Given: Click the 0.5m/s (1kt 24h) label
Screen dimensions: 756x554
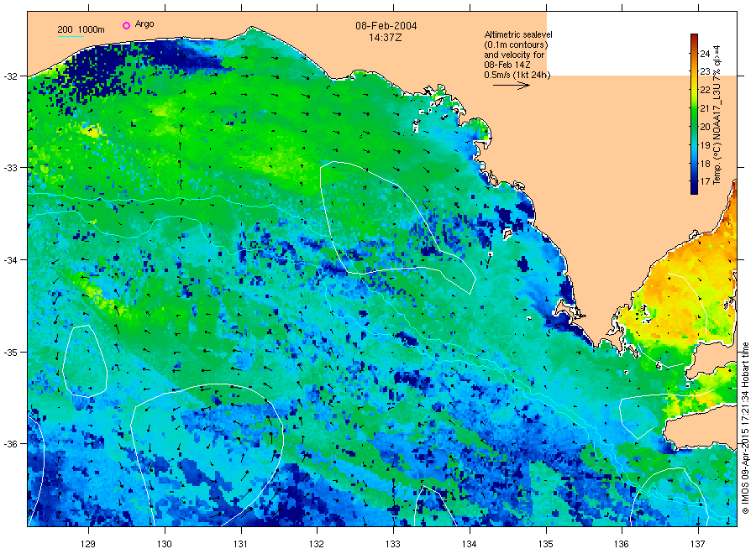Looking at the screenshot, I should pyautogui.click(x=517, y=75).
